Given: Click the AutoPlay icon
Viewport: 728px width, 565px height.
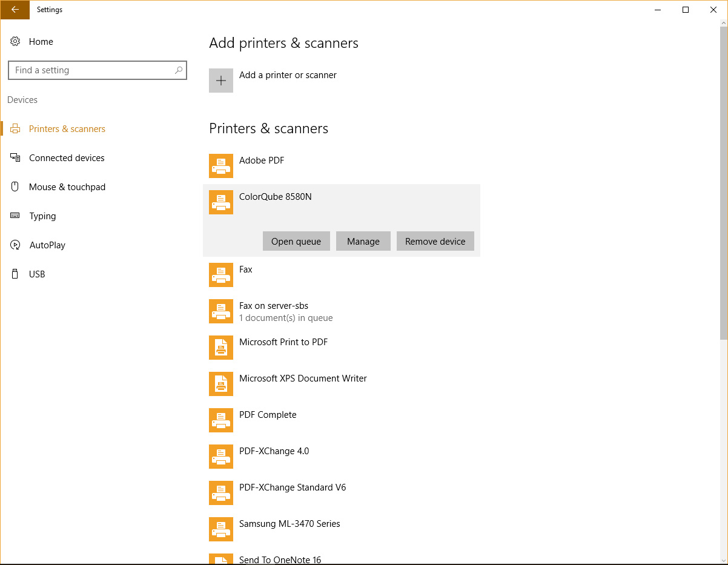Looking at the screenshot, I should [x=15, y=245].
